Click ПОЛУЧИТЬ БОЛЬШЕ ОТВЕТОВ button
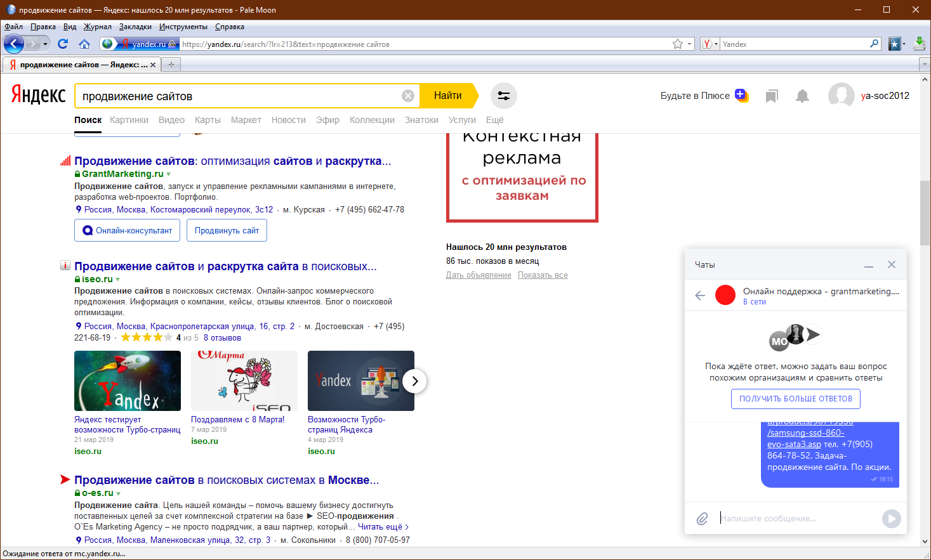931x560 pixels. coord(796,399)
